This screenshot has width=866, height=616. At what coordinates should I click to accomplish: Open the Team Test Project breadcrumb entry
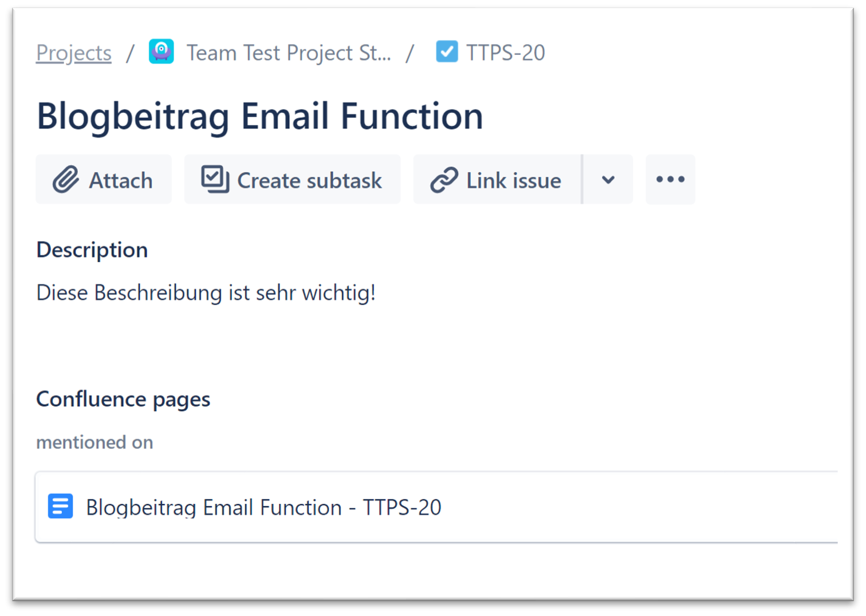(289, 52)
